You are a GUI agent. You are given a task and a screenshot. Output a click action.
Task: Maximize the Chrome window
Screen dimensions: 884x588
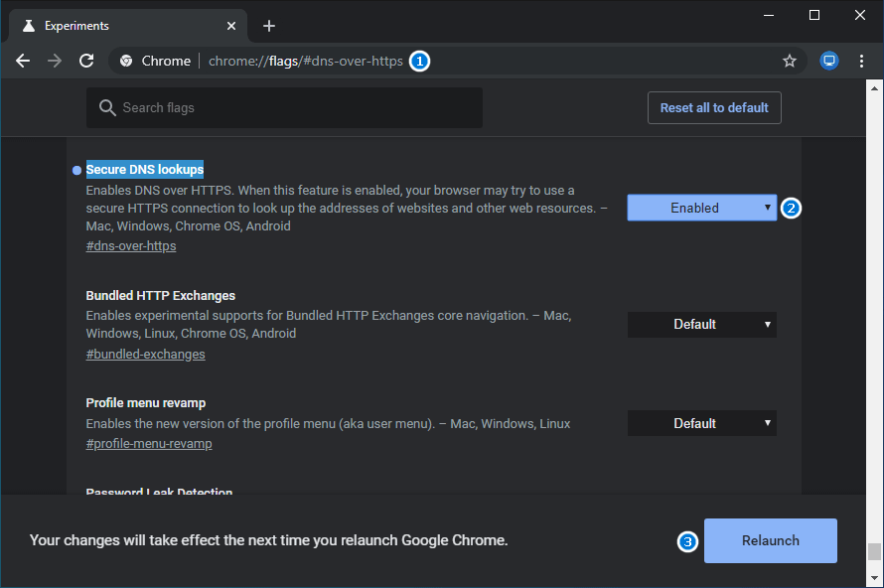pos(814,15)
